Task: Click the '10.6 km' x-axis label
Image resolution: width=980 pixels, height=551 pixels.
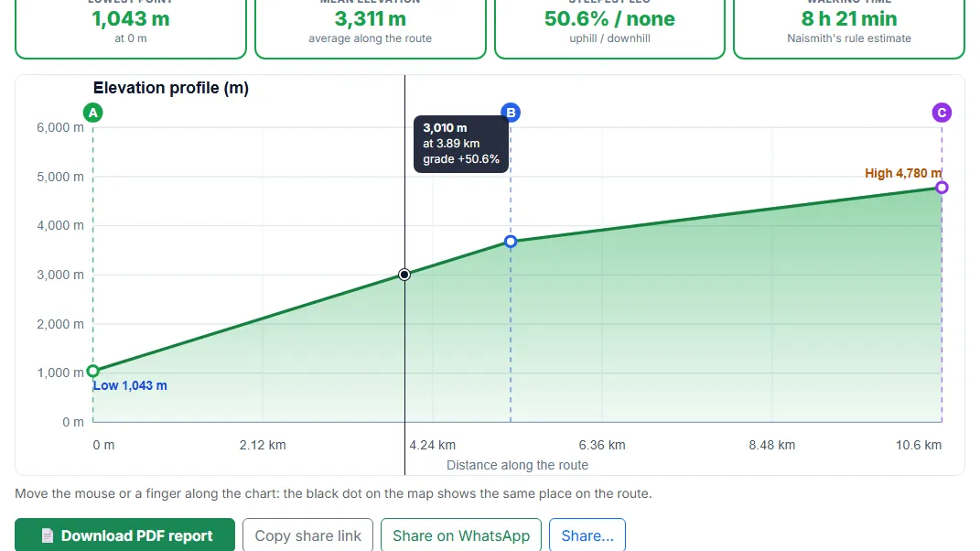Action: click(918, 446)
